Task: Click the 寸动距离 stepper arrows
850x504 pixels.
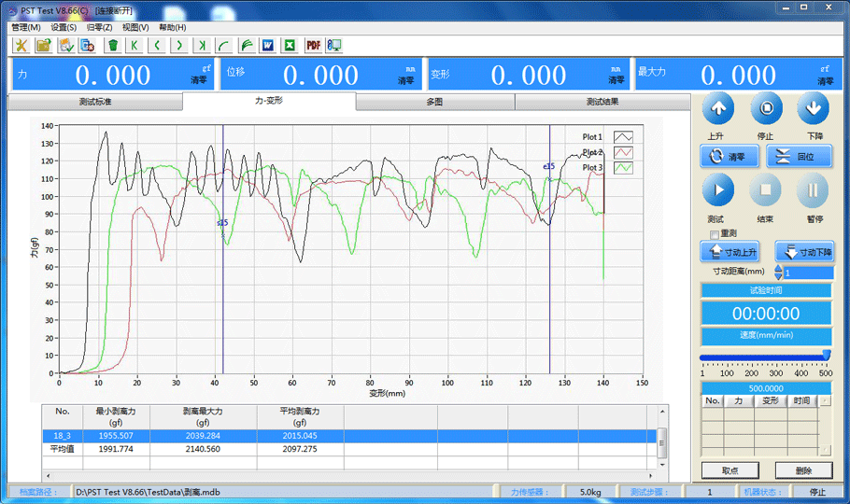Action: [x=778, y=273]
